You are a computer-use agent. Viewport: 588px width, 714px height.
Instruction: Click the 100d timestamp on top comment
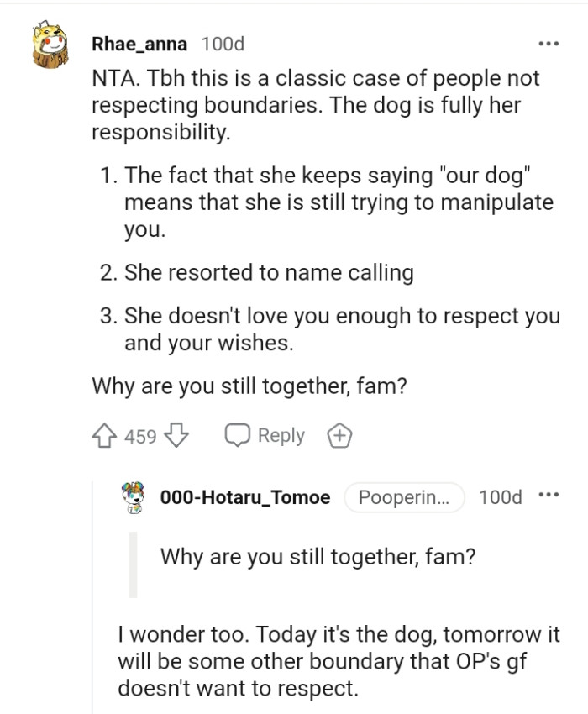point(222,42)
